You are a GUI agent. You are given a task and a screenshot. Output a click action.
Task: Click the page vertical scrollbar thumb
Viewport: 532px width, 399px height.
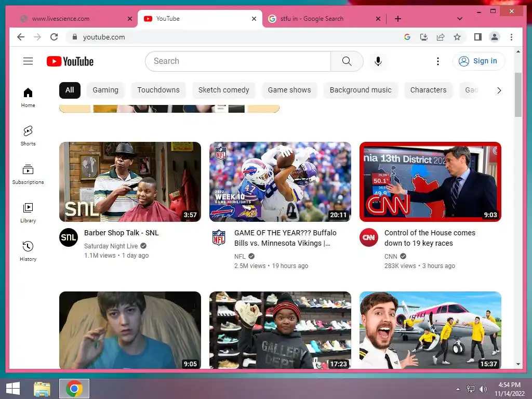tap(518, 95)
